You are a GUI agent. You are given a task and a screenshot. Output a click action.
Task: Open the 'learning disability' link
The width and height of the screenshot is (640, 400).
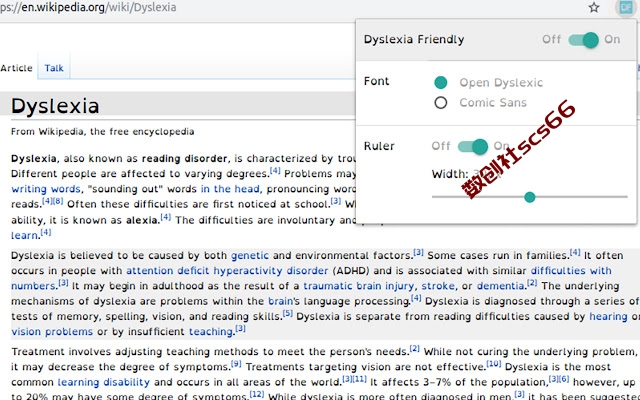pos(104,382)
